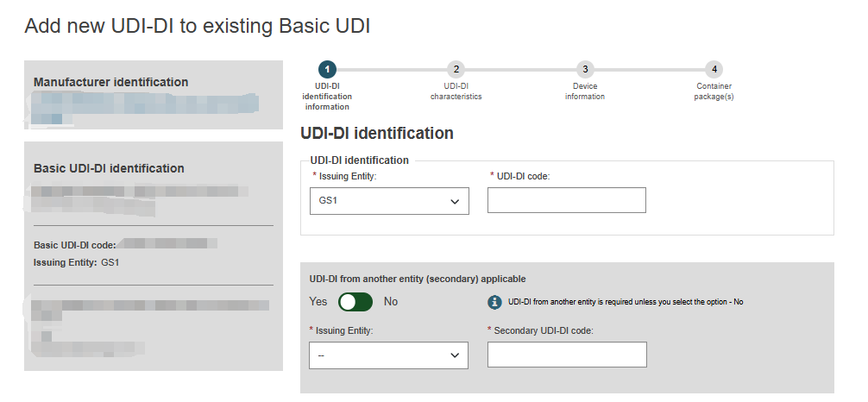Image resolution: width=868 pixels, height=402 pixels.
Task: Focus the UDI-DI code text field
Action: point(566,201)
